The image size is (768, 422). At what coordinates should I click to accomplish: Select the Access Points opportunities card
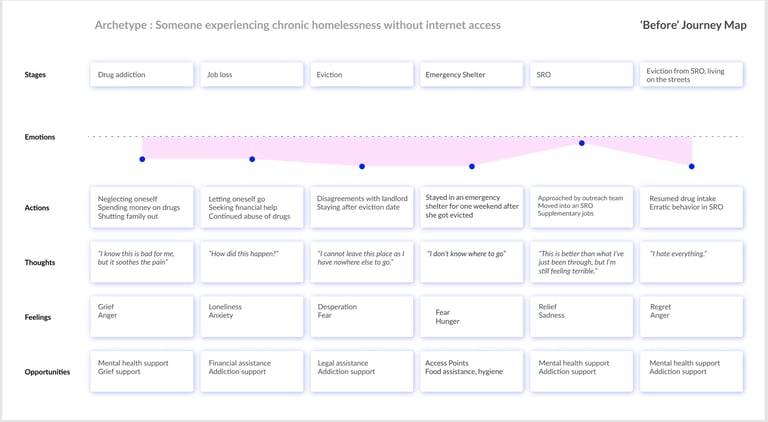pos(471,371)
